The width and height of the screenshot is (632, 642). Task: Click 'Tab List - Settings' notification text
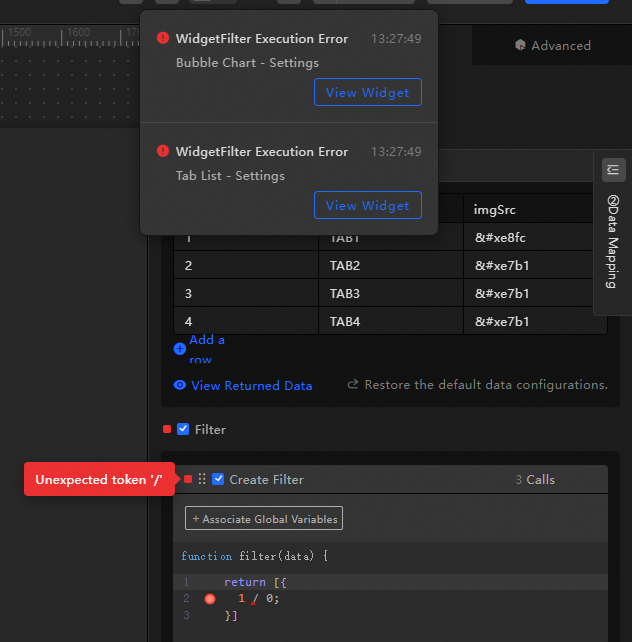coord(230,176)
